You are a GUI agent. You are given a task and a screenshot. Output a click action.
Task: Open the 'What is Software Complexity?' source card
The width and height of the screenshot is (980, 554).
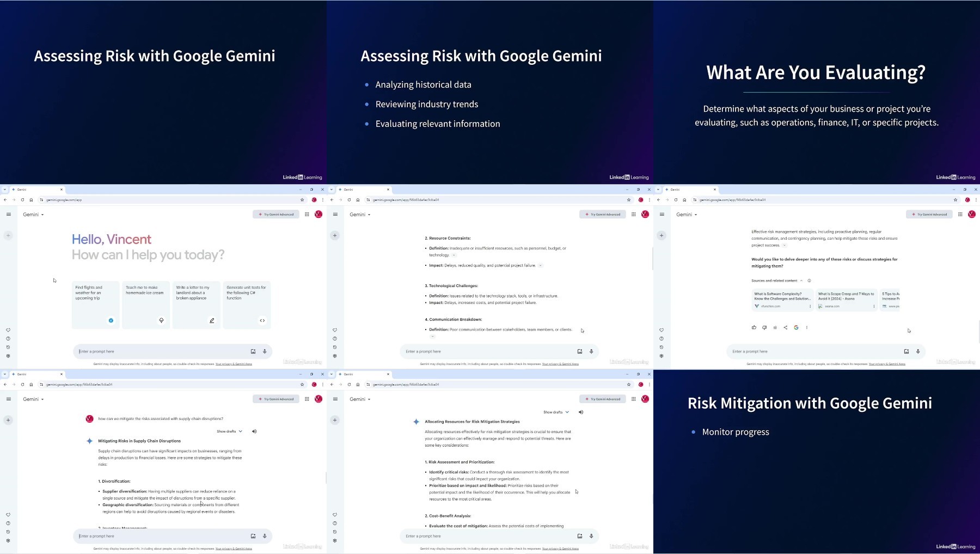coord(782,300)
